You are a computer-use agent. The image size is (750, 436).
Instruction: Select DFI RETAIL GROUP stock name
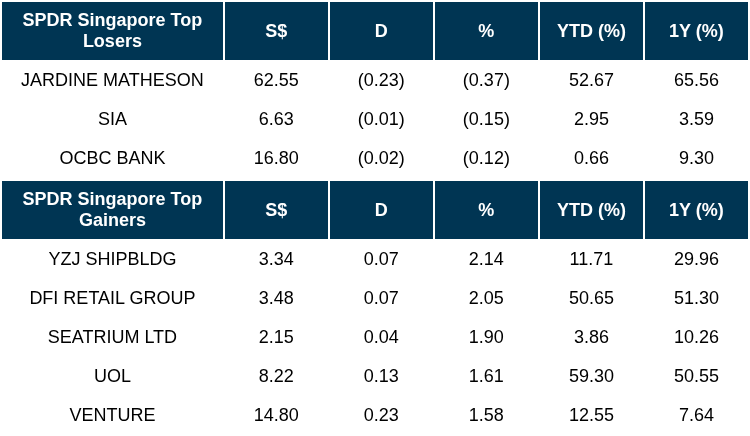(x=112, y=298)
